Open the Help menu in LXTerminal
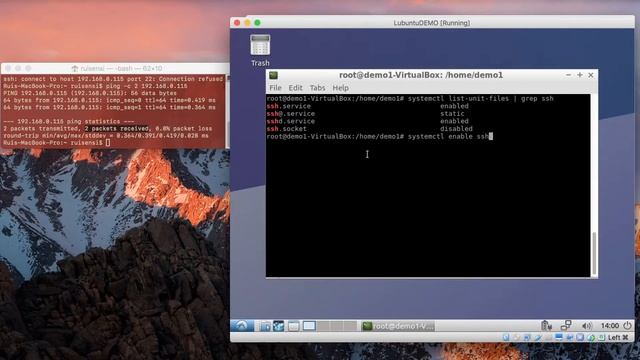Image resolution: width=640 pixels, height=360 pixels. [x=340, y=88]
